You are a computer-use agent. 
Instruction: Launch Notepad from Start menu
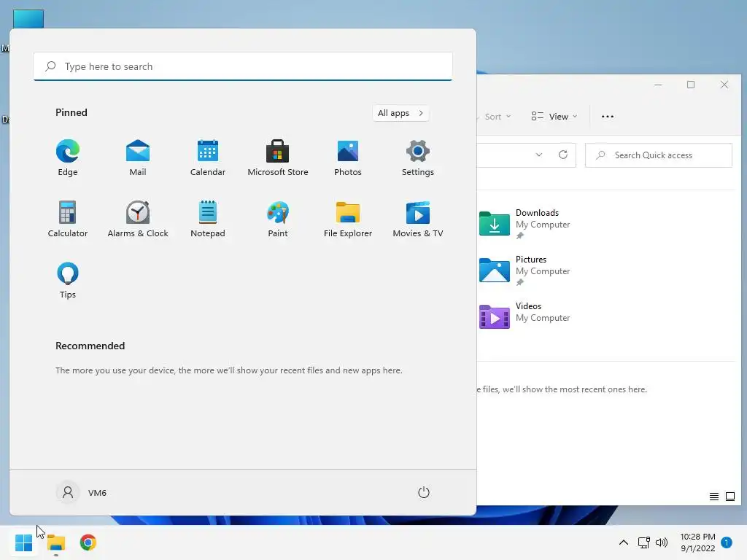tap(208, 219)
